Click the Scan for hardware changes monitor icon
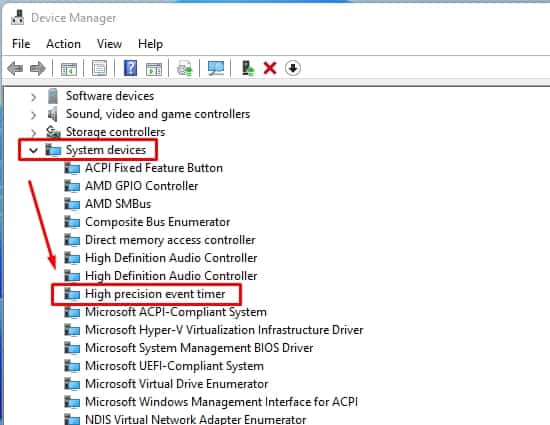The height and width of the screenshot is (425, 550). [216, 68]
